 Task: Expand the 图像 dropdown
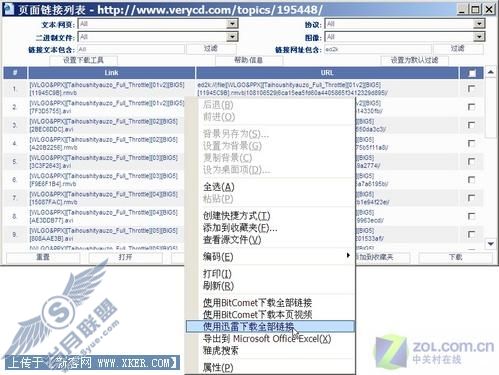(479, 36)
